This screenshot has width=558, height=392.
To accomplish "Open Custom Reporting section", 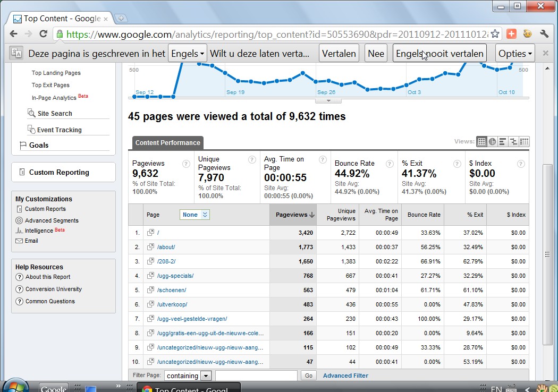I will tap(59, 172).
